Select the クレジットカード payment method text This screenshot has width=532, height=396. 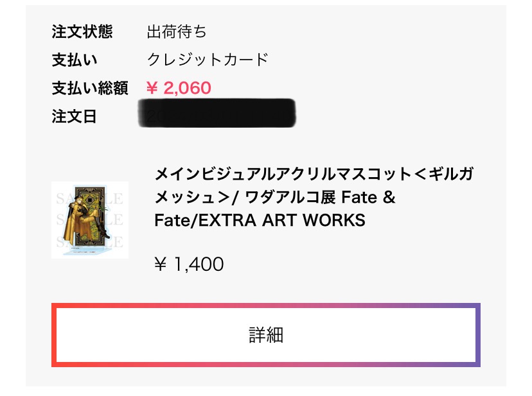[x=208, y=60]
